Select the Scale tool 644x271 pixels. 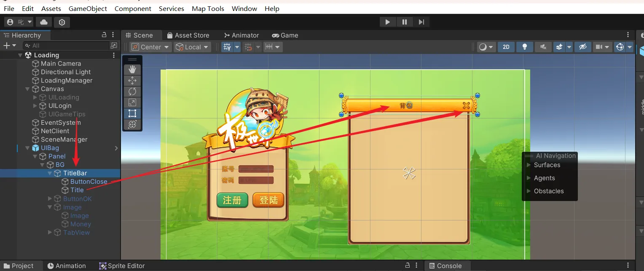tap(132, 102)
